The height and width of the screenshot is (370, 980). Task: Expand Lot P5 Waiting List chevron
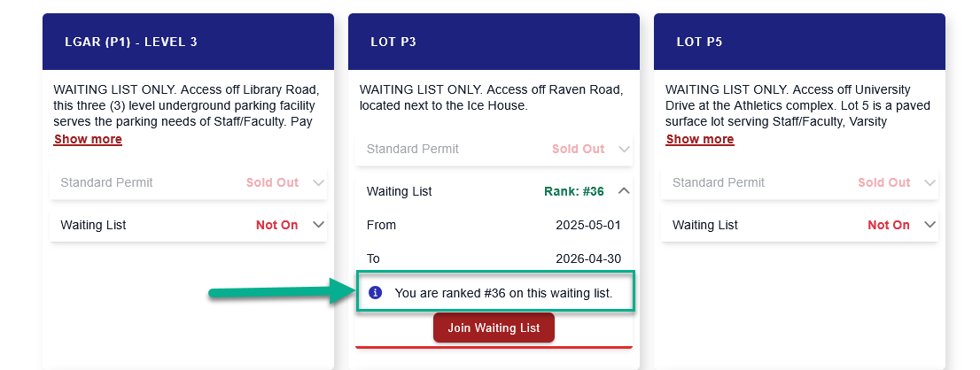coord(929,225)
